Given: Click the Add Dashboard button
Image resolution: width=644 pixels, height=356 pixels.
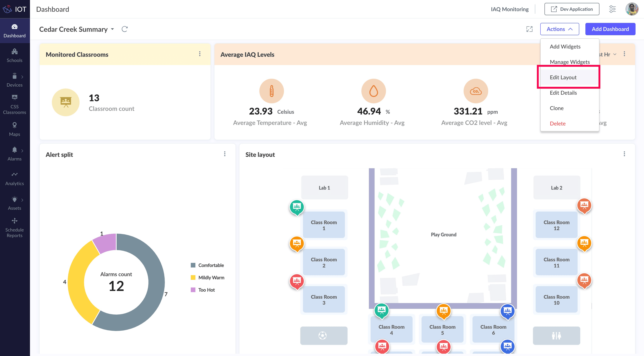Looking at the screenshot, I should tap(610, 29).
